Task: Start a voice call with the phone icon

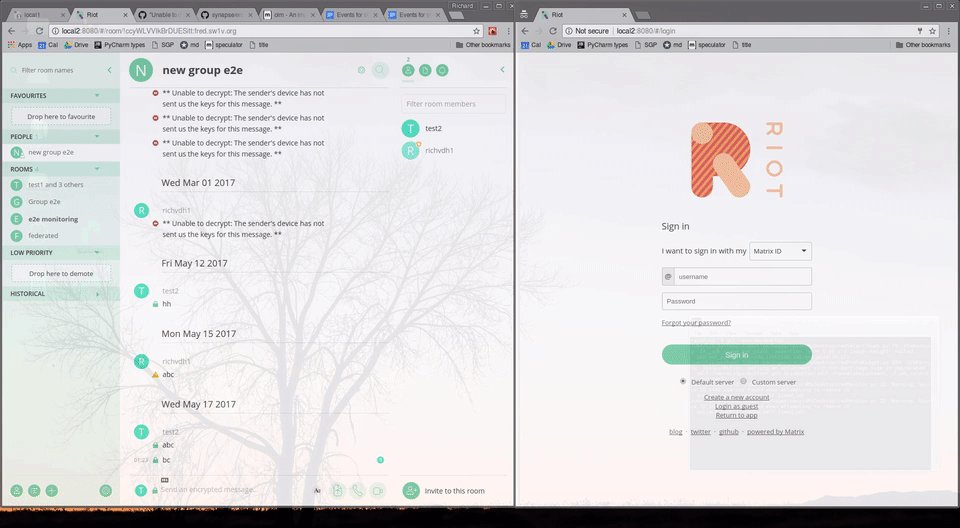Action: tap(358, 491)
